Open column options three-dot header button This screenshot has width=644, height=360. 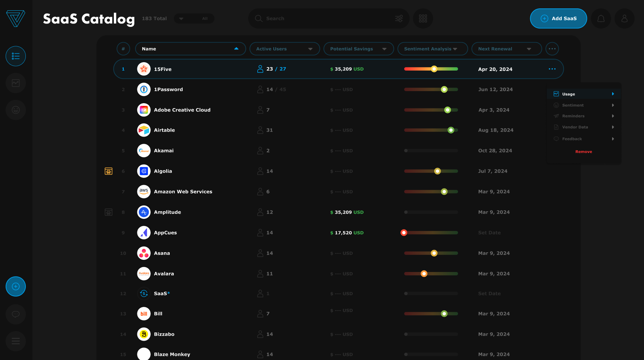(552, 49)
